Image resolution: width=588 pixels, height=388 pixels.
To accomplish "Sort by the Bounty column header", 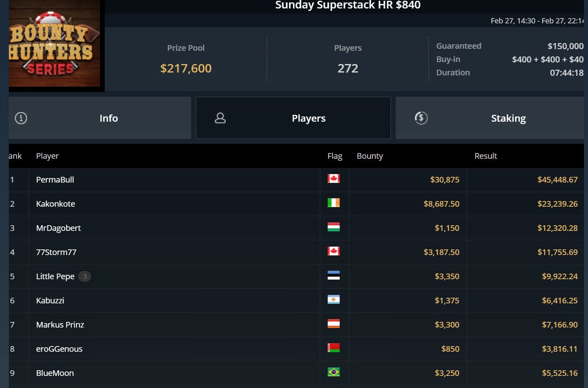I will (x=370, y=156).
